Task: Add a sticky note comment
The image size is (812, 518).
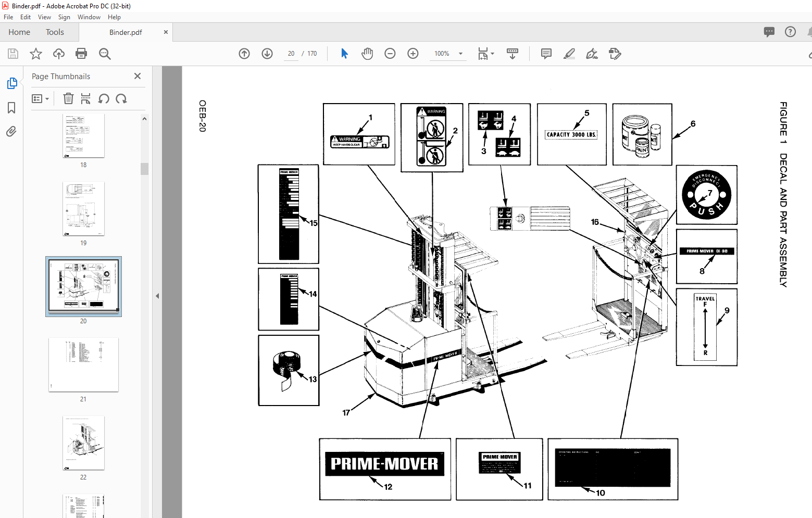Action: coord(546,54)
